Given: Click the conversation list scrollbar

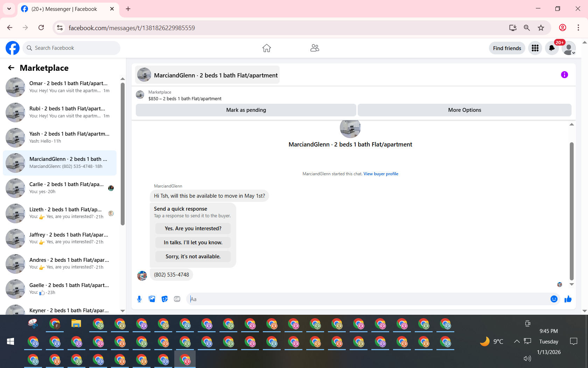Looking at the screenshot, I should tap(122, 154).
